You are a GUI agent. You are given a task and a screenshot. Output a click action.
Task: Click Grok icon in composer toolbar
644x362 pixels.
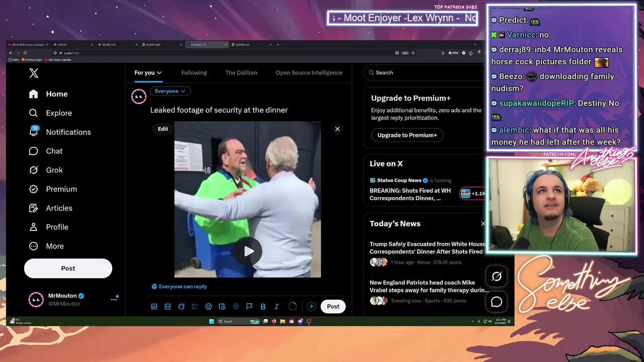181,307
